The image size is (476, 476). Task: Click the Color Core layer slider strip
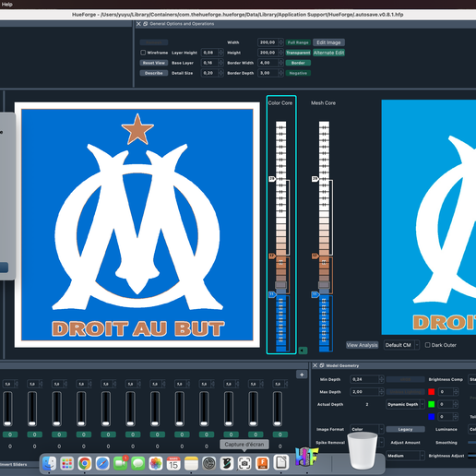[x=280, y=236]
